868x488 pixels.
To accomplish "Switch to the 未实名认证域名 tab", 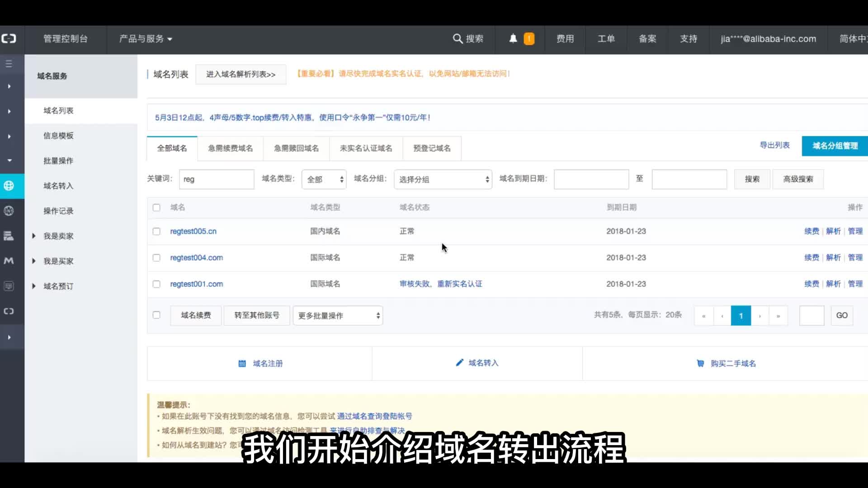I will [366, 148].
